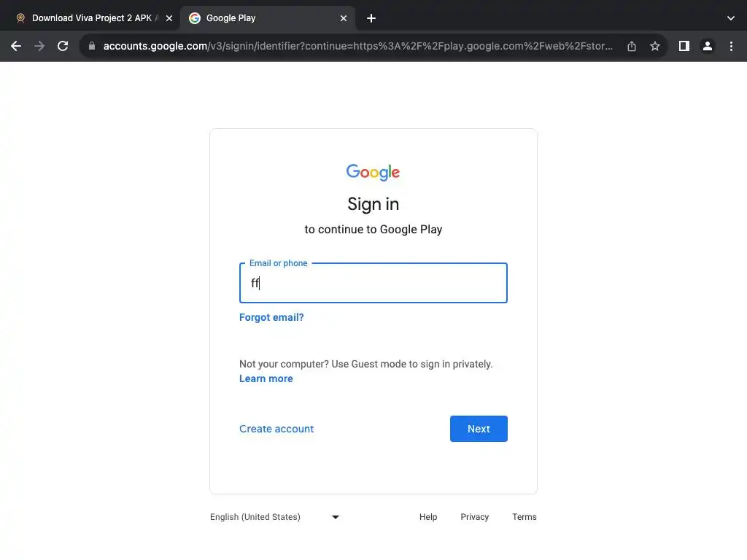
Task: Open the side panel icon
Action: pyautogui.click(x=684, y=46)
